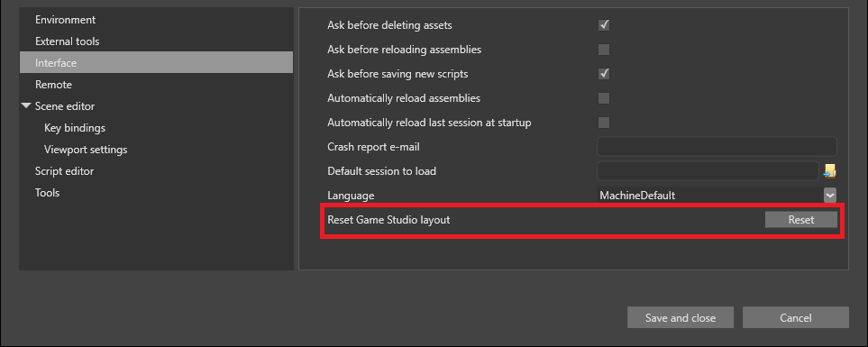Open the Language dropdown arrow
Viewport: 868px width, 347px height.
click(830, 196)
